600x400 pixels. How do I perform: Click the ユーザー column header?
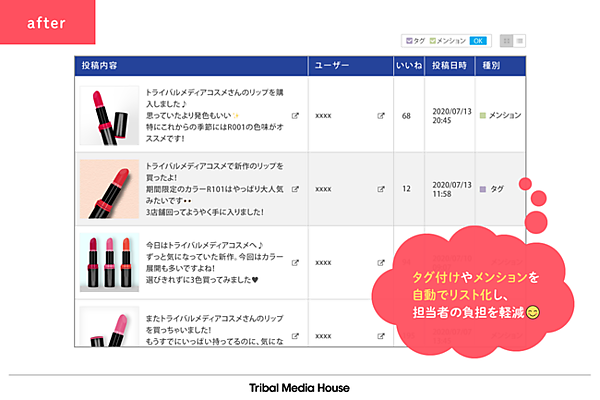[351, 66]
